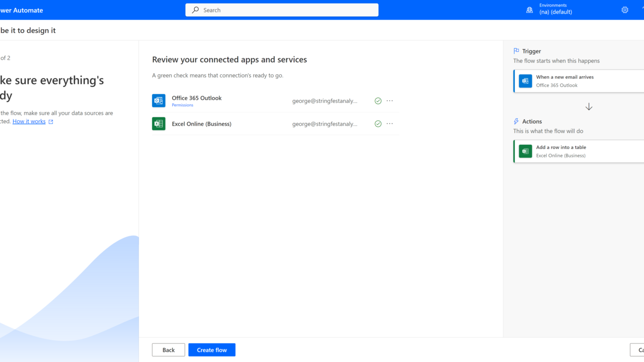Image resolution: width=644 pixels, height=362 pixels.
Task: Open more options for Excel Online connection
Action: tap(390, 124)
